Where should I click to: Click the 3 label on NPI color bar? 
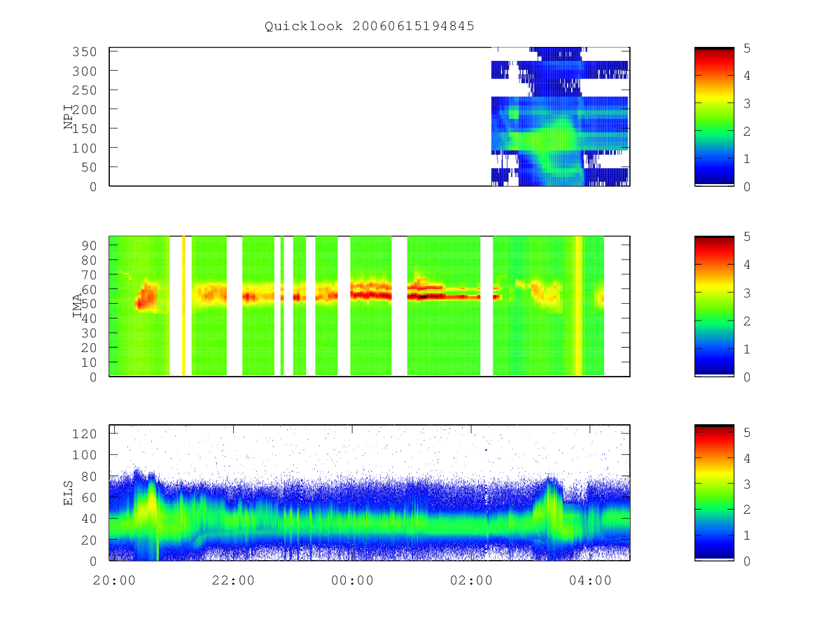click(748, 104)
